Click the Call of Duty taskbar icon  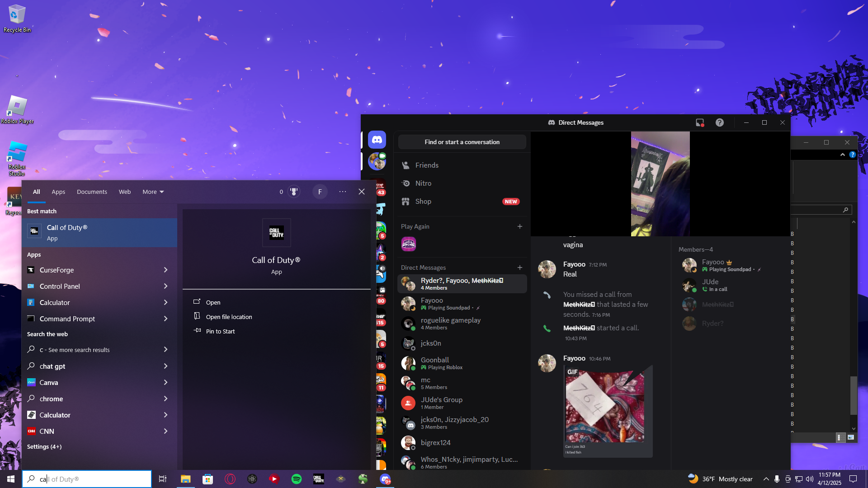click(319, 479)
